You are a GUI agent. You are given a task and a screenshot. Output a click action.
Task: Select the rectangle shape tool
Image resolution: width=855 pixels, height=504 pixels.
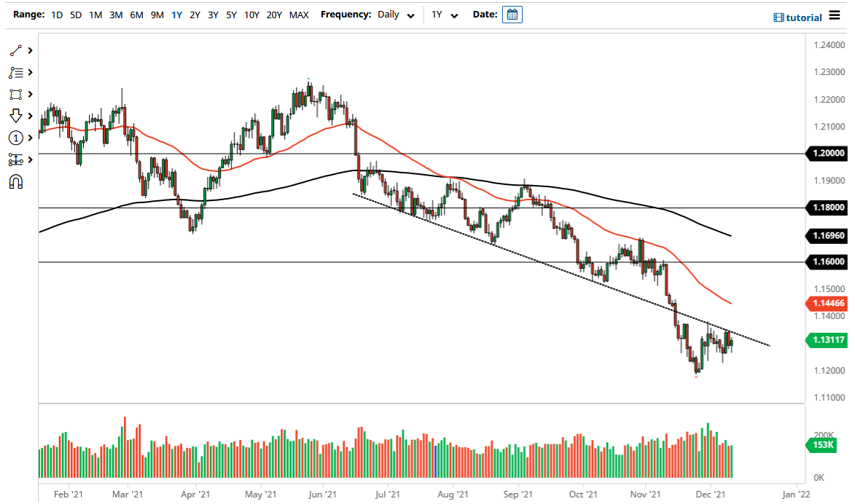[x=15, y=95]
